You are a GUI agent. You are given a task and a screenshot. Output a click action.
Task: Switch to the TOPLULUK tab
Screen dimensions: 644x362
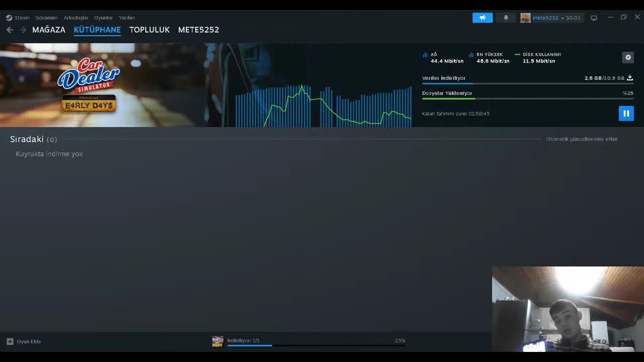tap(149, 30)
